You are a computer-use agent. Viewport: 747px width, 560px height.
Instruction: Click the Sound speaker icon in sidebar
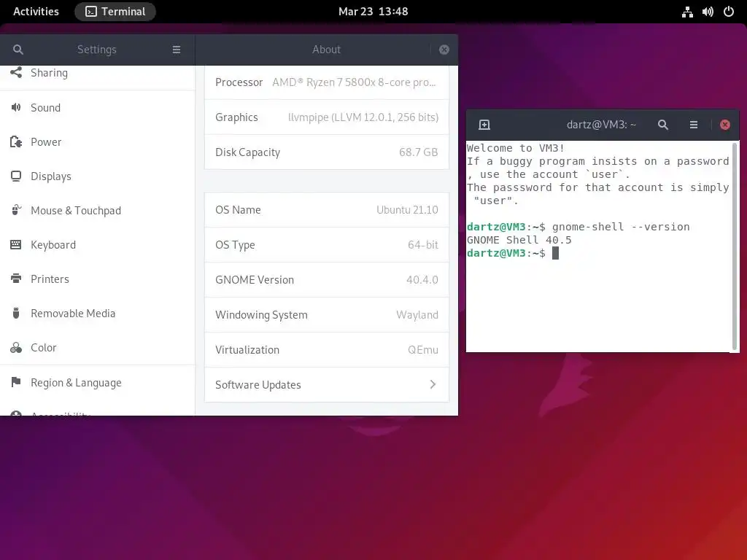coord(16,107)
